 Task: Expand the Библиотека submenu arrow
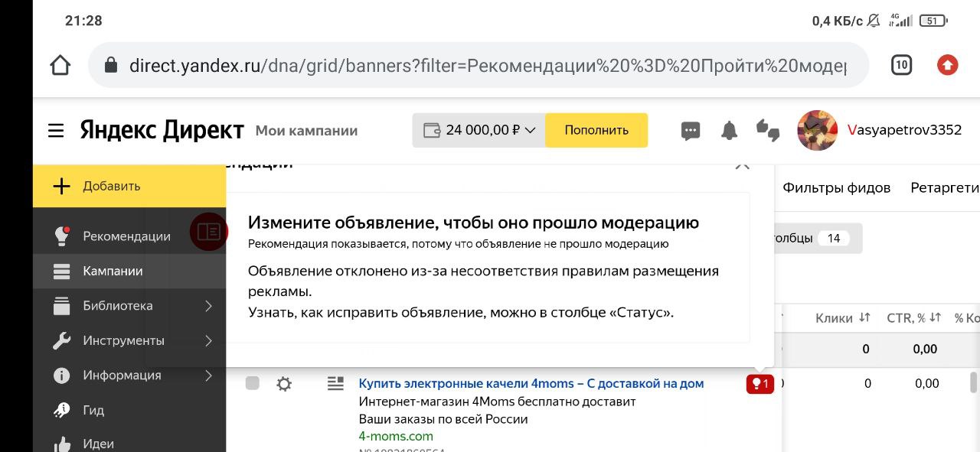[208, 306]
